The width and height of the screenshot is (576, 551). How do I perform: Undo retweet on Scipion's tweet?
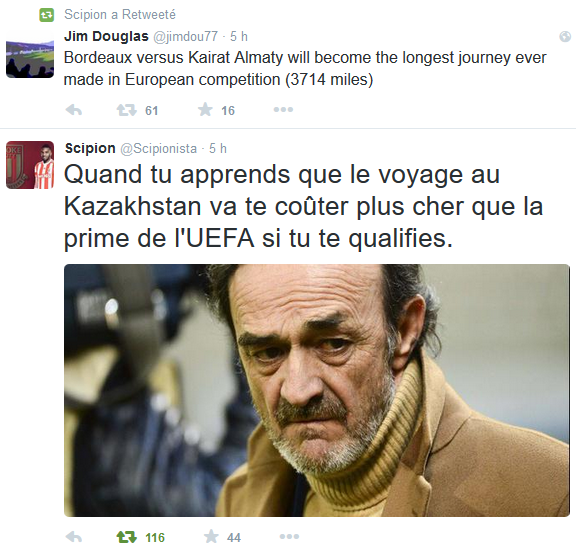coord(127,537)
